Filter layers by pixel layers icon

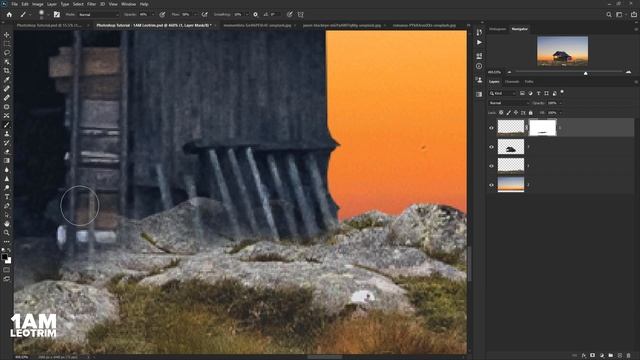point(522,93)
